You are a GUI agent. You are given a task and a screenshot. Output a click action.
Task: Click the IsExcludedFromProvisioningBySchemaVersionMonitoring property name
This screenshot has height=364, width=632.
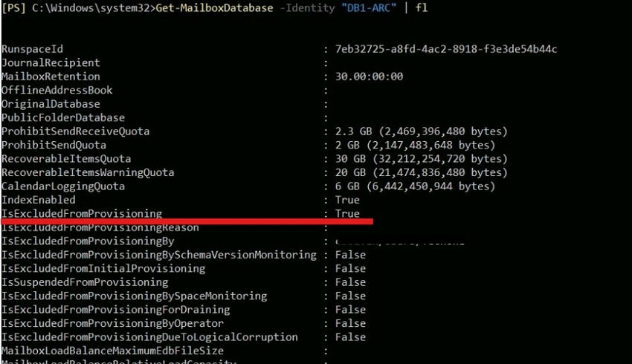[159, 255]
